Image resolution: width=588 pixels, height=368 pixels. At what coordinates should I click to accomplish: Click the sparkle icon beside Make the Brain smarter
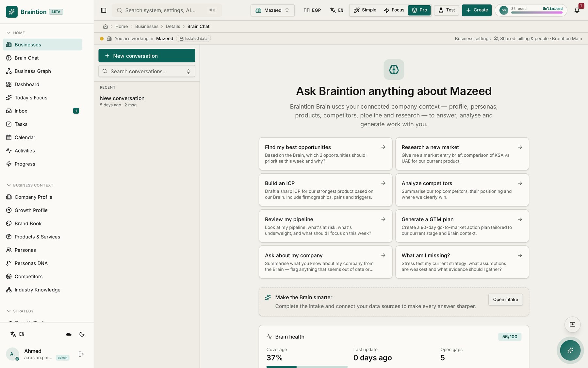coord(268,297)
